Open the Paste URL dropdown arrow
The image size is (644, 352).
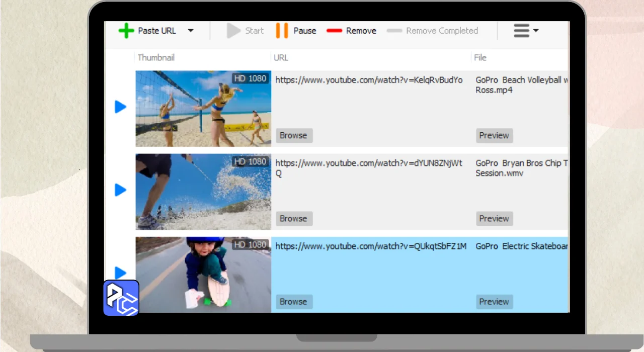pyautogui.click(x=191, y=31)
